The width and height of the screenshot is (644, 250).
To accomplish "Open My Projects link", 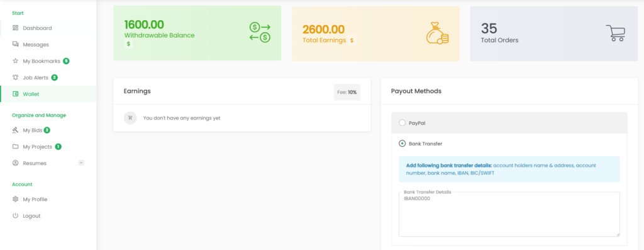I will click(37, 146).
